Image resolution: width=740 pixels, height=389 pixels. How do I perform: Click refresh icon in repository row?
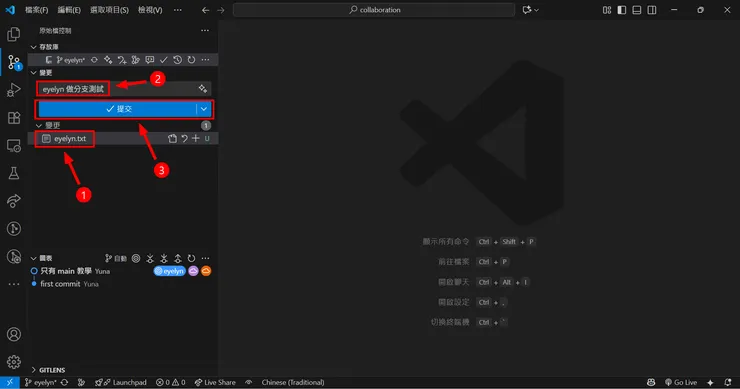click(191, 60)
